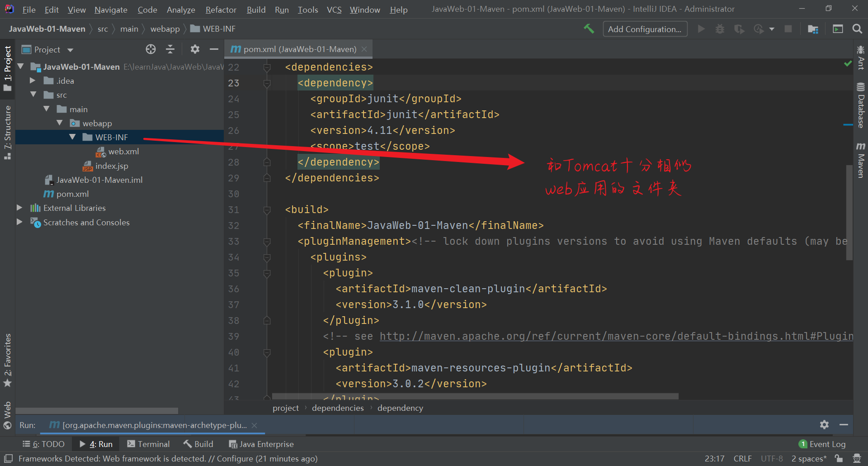Hide the Run panel minus icon
This screenshot has height=466, width=868.
pos(844,424)
